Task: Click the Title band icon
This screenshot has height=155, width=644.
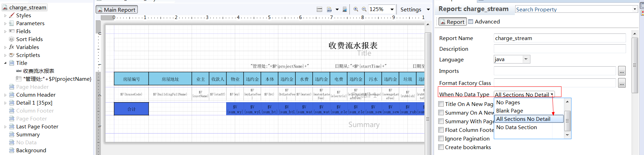Action: pos(12,63)
